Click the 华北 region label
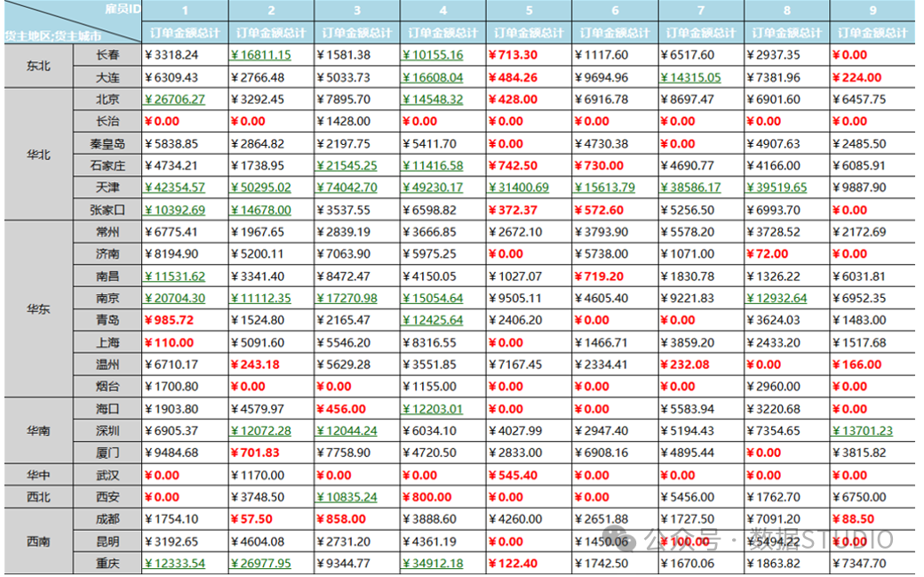This screenshot has height=577, width=924. pyautogui.click(x=38, y=155)
